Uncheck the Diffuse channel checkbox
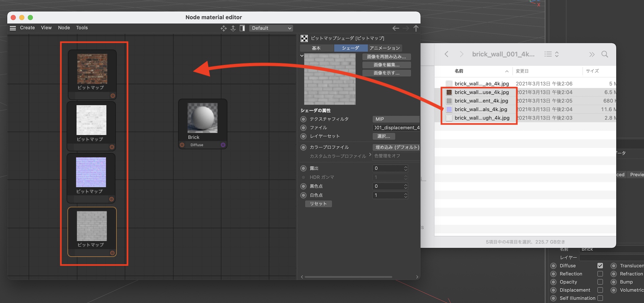 tap(600, 266)
